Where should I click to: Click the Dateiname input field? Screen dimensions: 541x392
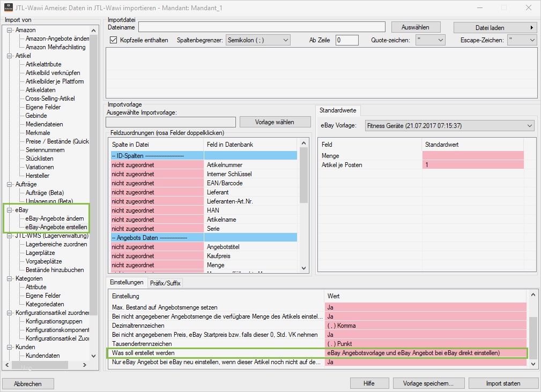pyautogui.click(x=262, y=26)
